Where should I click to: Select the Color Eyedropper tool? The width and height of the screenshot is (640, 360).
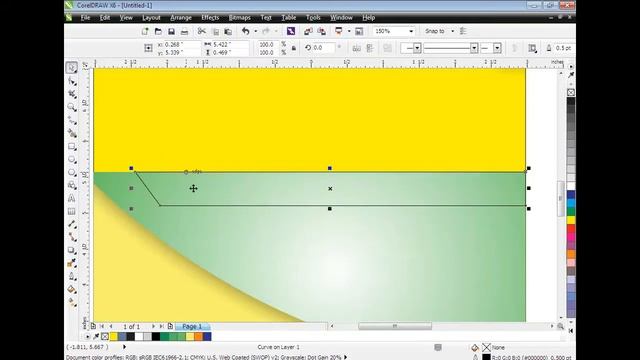pos(72,263)
